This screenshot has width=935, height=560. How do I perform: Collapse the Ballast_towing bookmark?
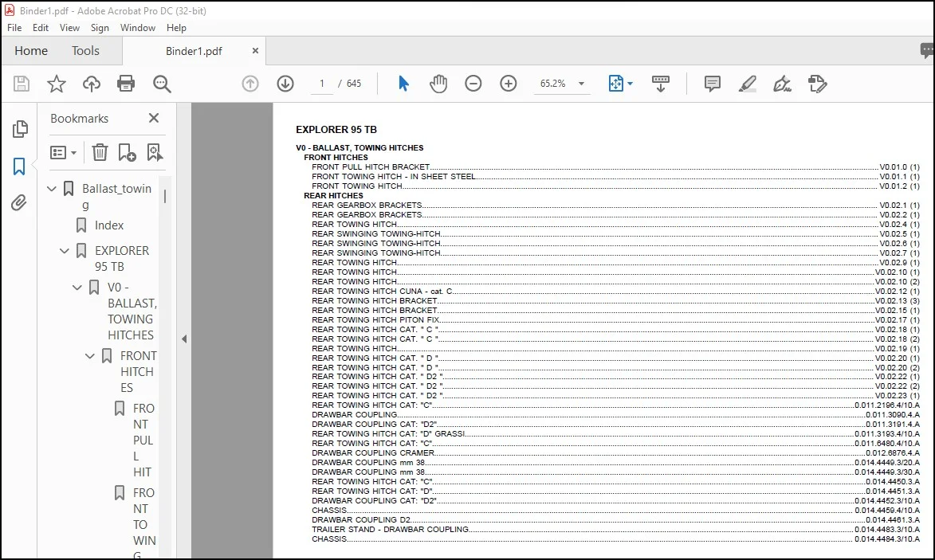(x=52, y=189)
